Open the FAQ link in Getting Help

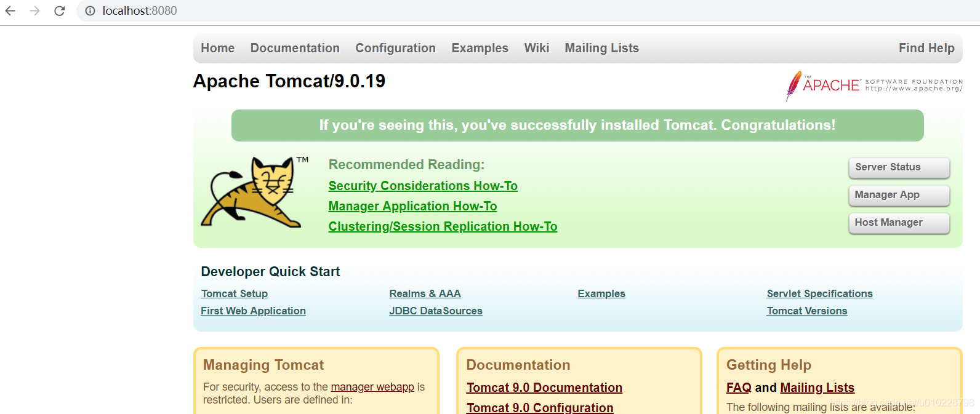[x=739, y=388]
